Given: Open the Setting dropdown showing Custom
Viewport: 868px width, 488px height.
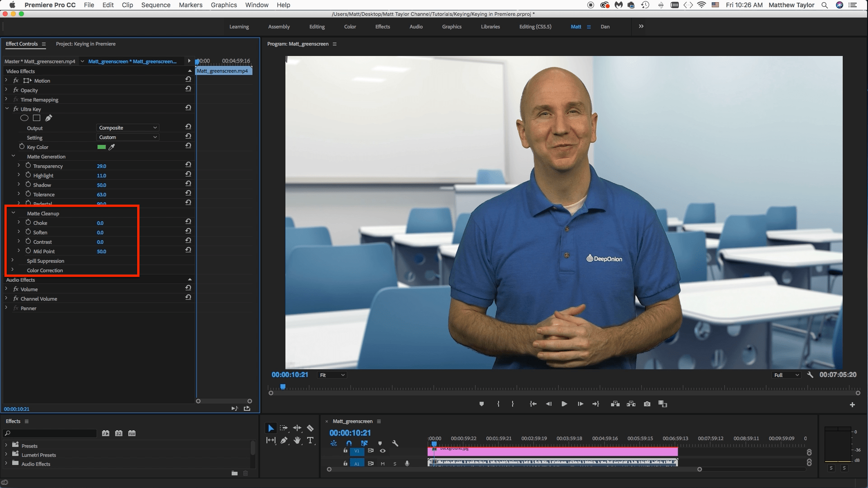Looking at the screenshot, I should click(127, 137).
